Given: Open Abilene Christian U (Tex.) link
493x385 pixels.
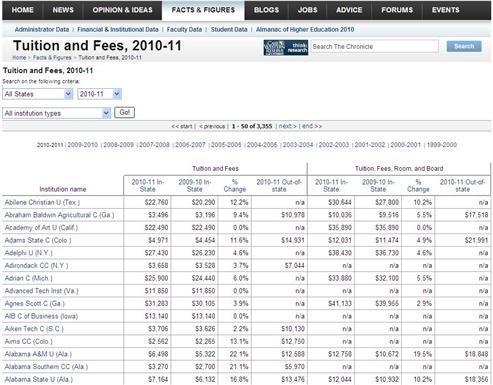Looking at the screenshot, I should coord(42,202).
